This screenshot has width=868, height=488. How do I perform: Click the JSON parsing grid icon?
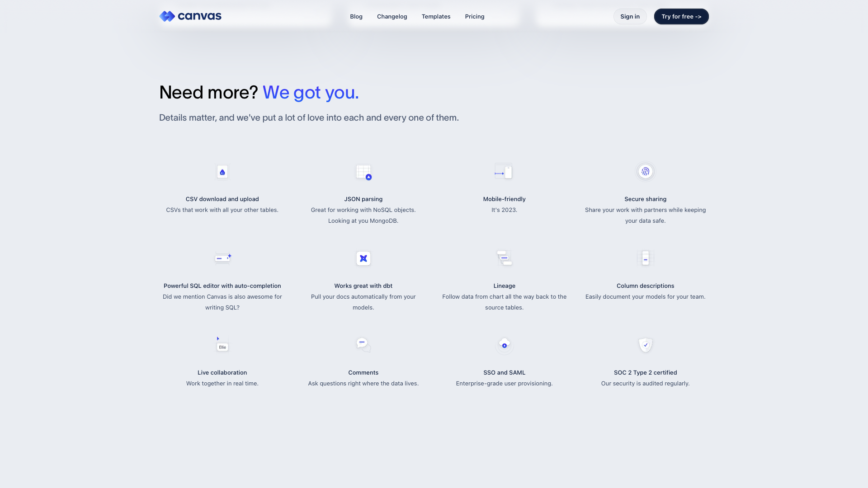363,172
